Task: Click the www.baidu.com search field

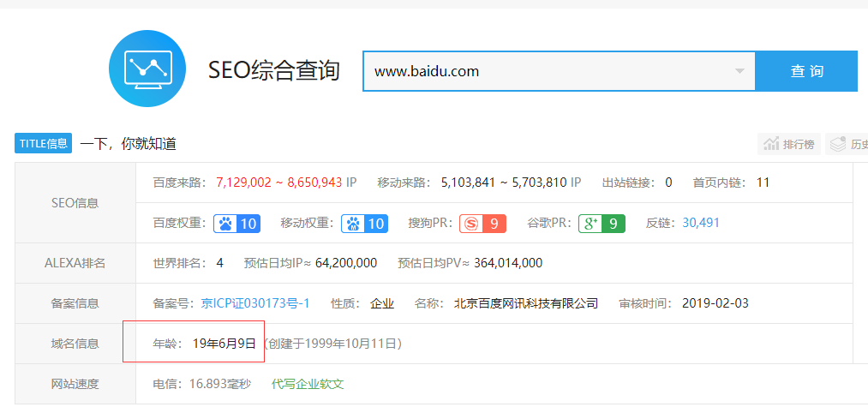Action: (x=560, y=71)
